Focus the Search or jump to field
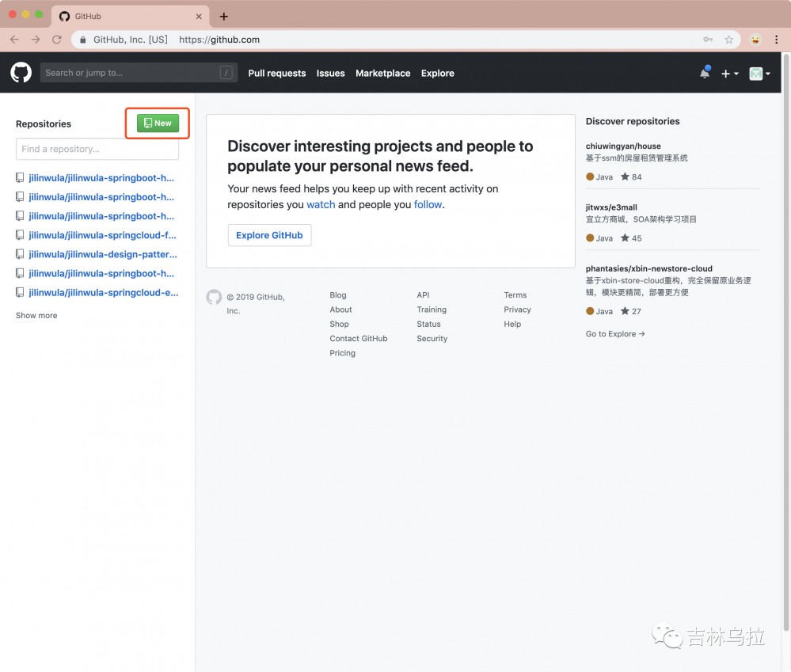Viewport: 791px width, 672px height. pos(139,73)
